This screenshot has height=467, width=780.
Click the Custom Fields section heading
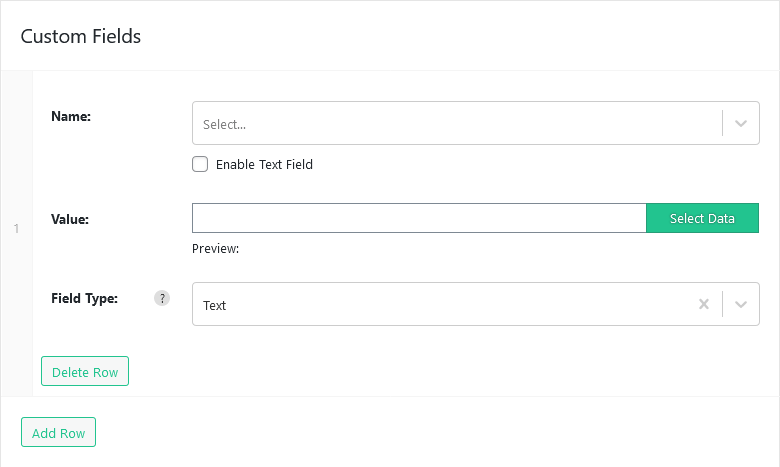click(x=81, y=36)
